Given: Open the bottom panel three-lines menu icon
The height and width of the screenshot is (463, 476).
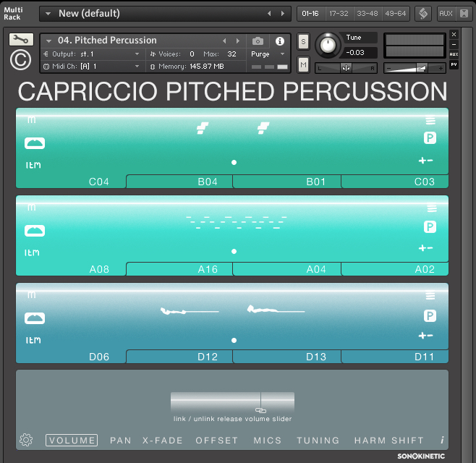Looking at the screenshot, I should point(430,296).
